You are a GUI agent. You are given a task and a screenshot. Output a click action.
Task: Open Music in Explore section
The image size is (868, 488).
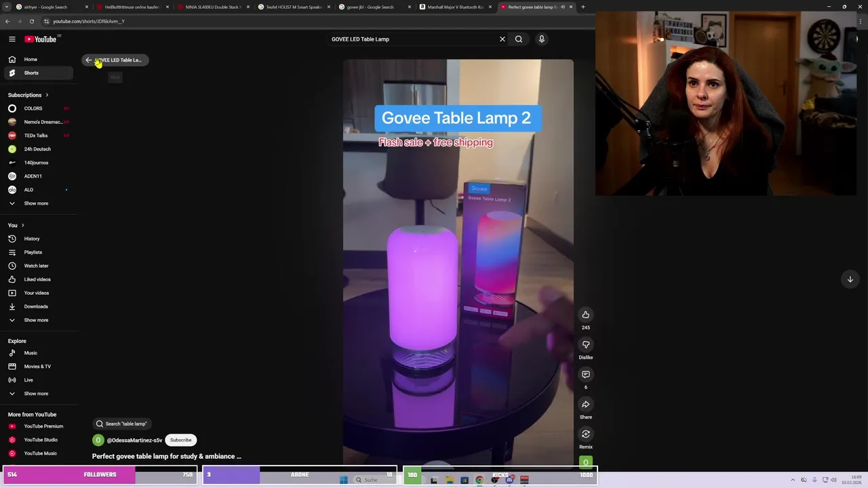(38, 353)
